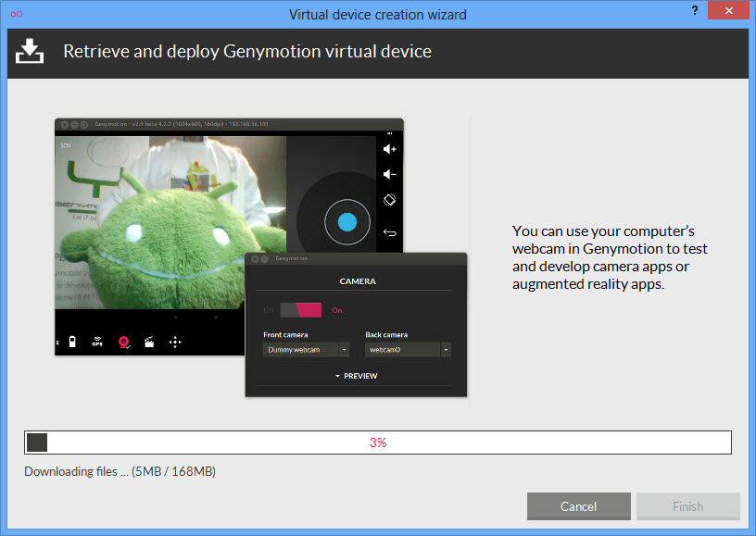Image resolution: width=756 pixels, height=536 pixels.
Task: Click the blue camera shutter button
Action: tap(347, 222)
